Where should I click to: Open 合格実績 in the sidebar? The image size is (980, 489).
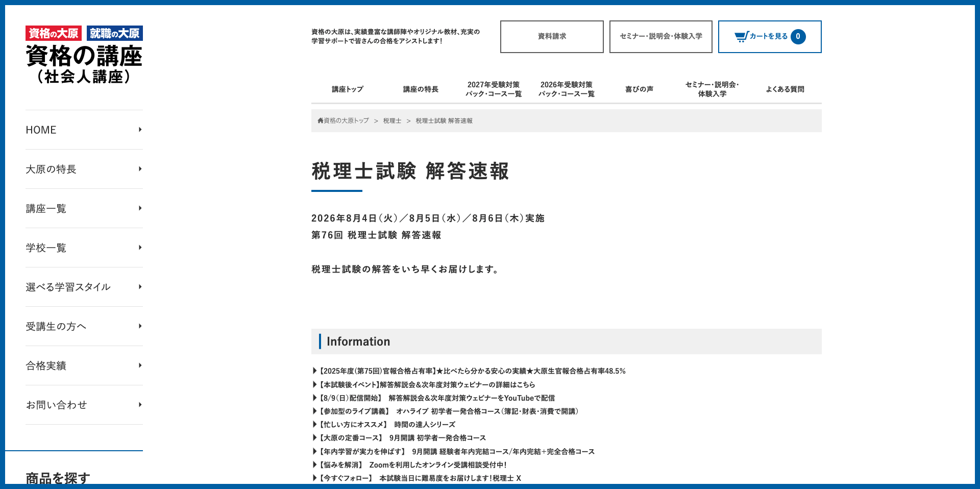tap(84, 365)
